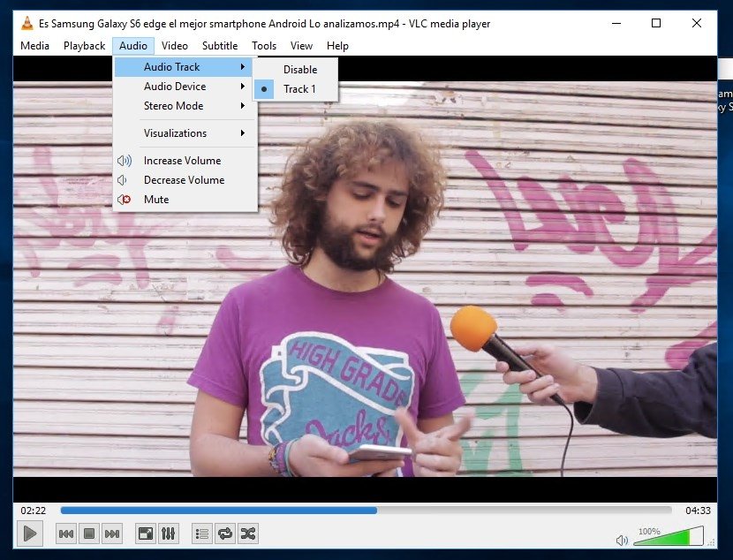The image size is (733, 560).
Task: Open the playlist view icon
Action: (x=202, y=534)
